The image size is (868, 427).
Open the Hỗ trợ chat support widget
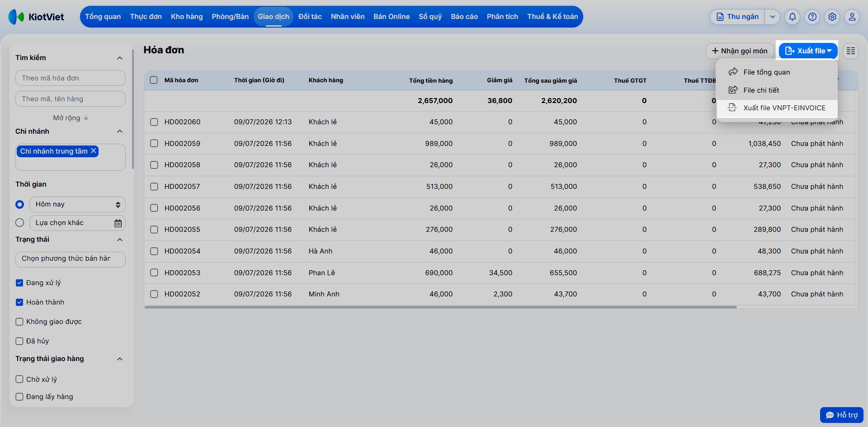point(842,415)
